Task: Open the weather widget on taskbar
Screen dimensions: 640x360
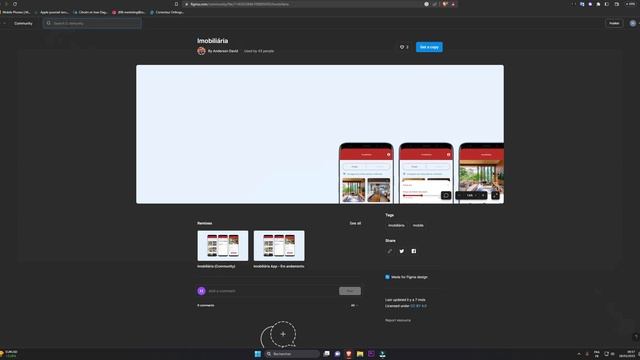Action: click(9, 354)
